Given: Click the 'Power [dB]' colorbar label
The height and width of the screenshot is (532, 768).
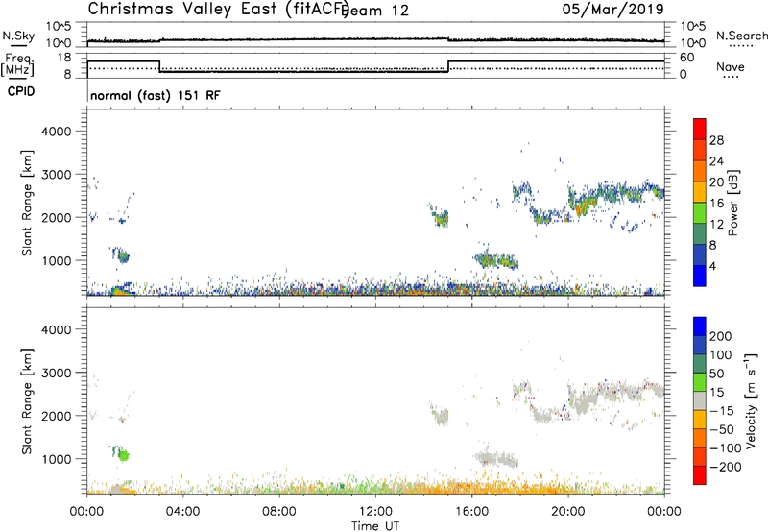Looking at the screenshot, I should point(733,203).
